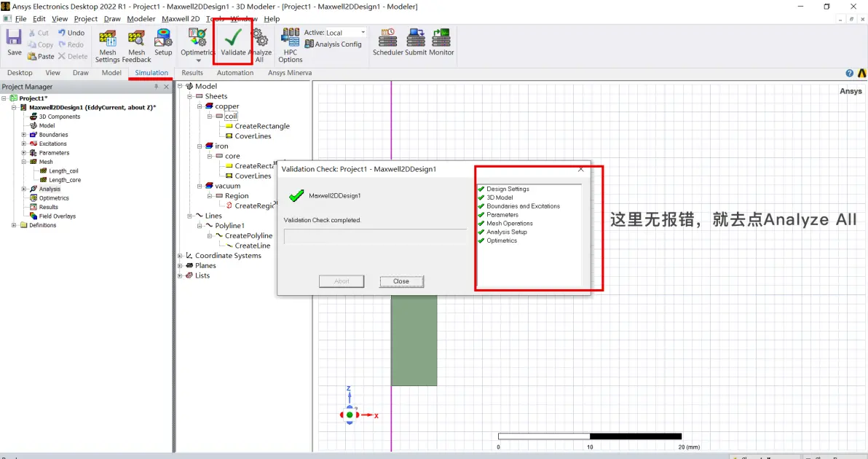
Task: Select the Region object under vacuum
Action: coord(237,196)
